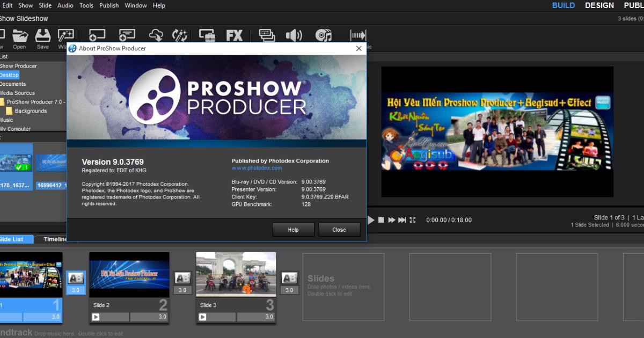Open the Publish menu

point(109,5)
